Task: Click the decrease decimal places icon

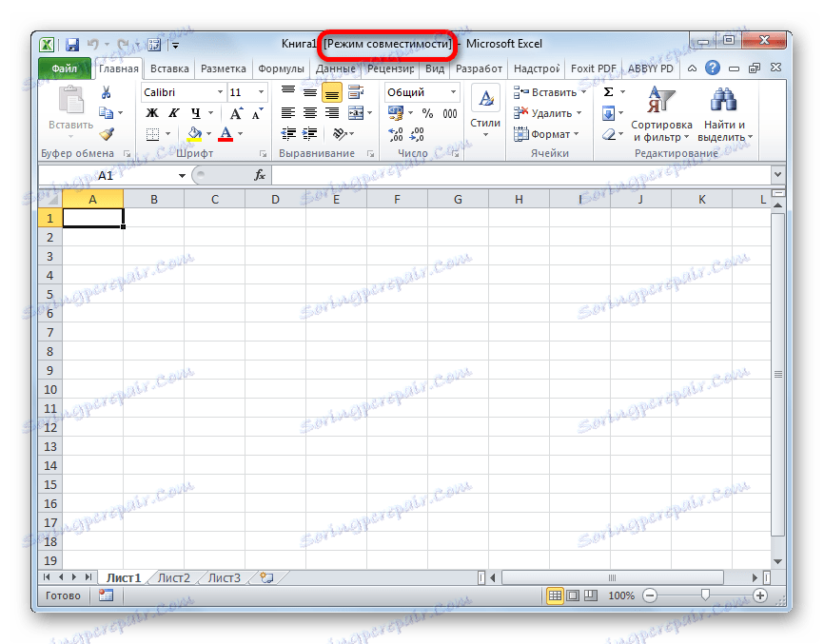Action: coord(417,134)
